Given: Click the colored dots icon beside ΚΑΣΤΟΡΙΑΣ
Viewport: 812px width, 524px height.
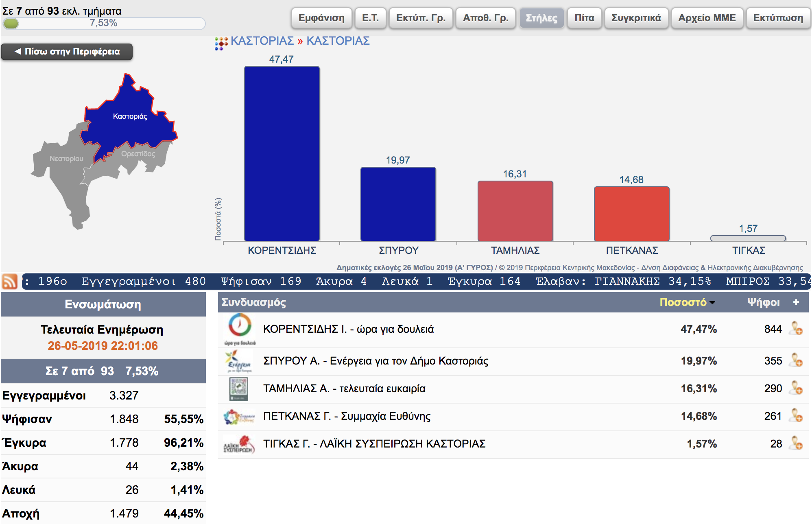Looking at the screenshot, I should point(221,43).
